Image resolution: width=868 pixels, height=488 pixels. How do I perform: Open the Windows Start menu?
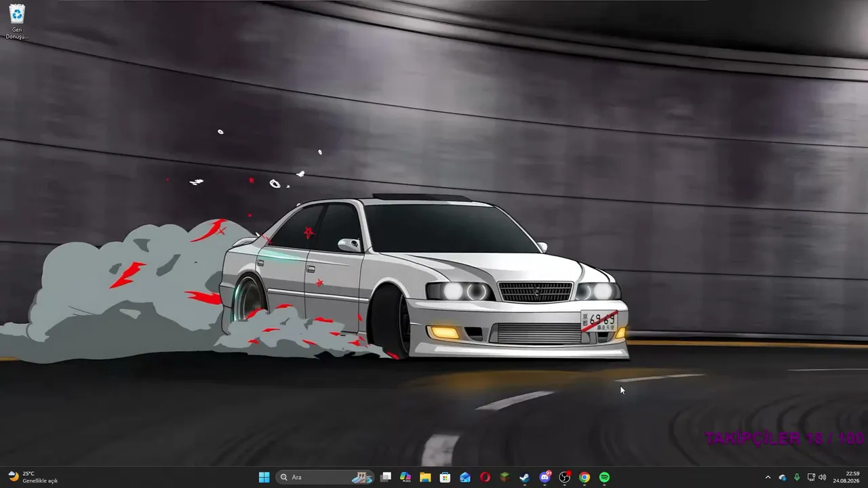pyautogui.click(x=264, y=477)
